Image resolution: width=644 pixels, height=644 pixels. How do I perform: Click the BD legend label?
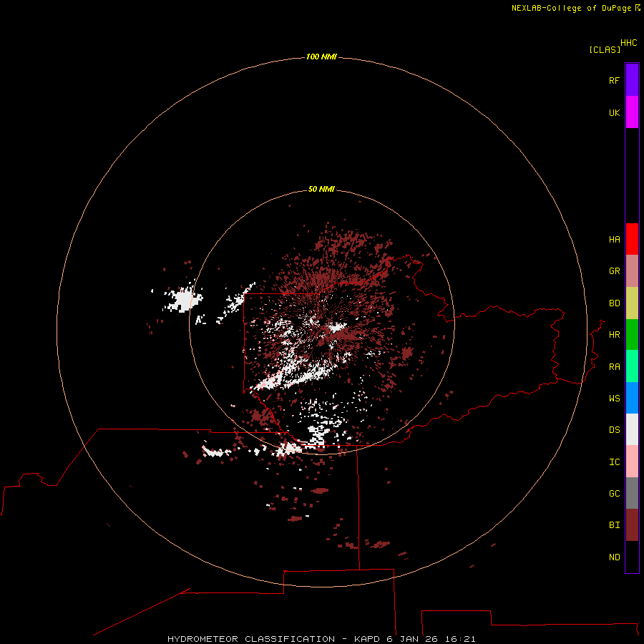pos(614,303)
